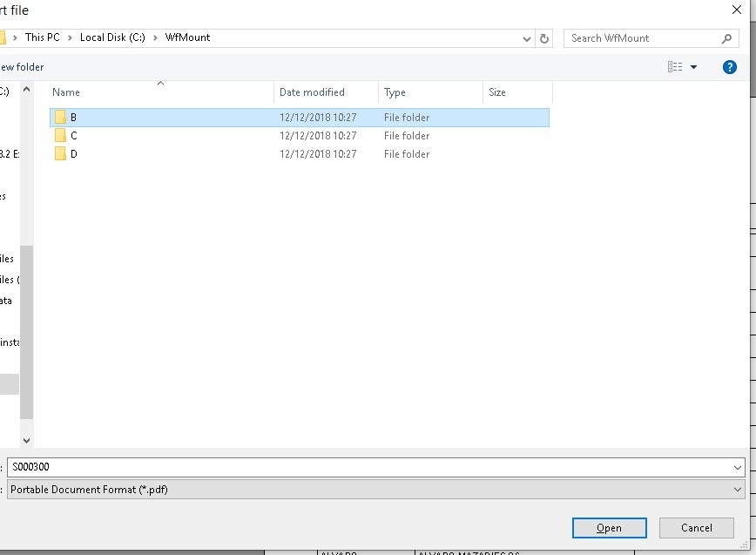This screenshot has height=555, width=756.
Task: Click the Help question mark icon
Action: click(x=730, y=67)
